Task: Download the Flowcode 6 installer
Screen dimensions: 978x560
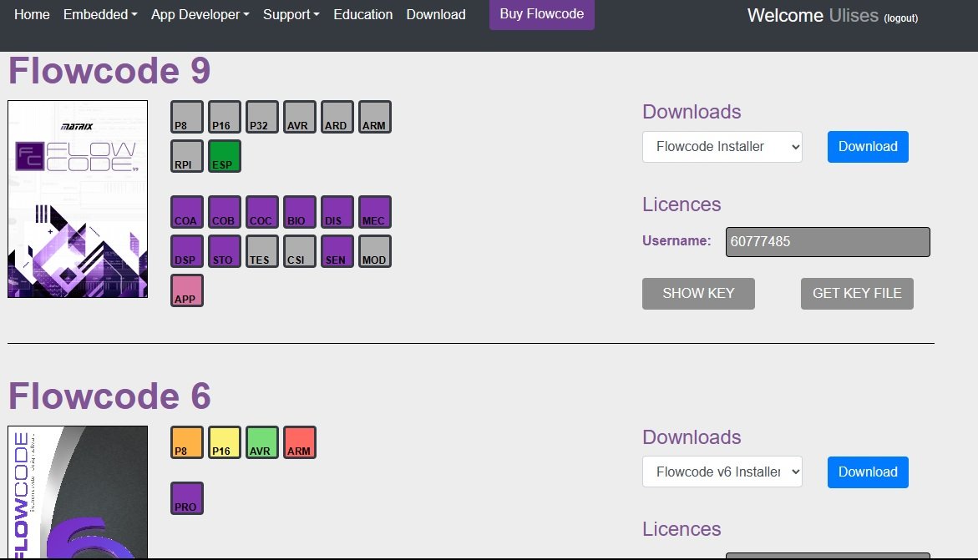Action: coord(869,472)
